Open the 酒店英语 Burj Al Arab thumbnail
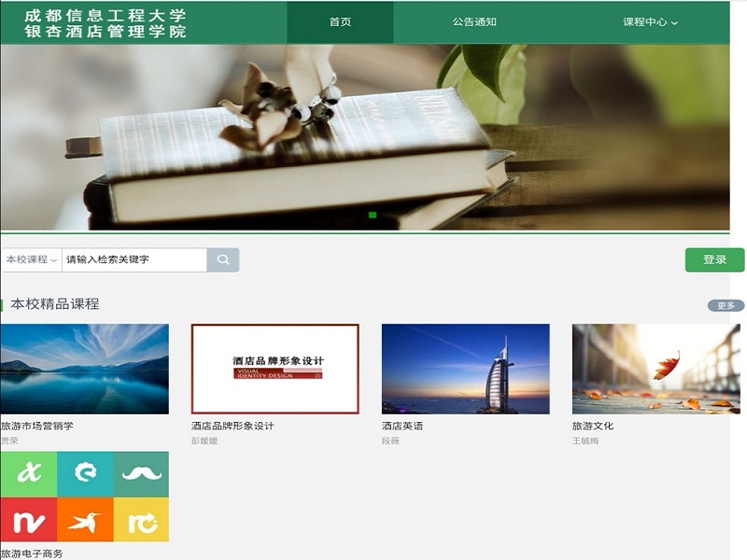Image resolution: width=747 pixels, height=560 pixels. coord(465,369)
